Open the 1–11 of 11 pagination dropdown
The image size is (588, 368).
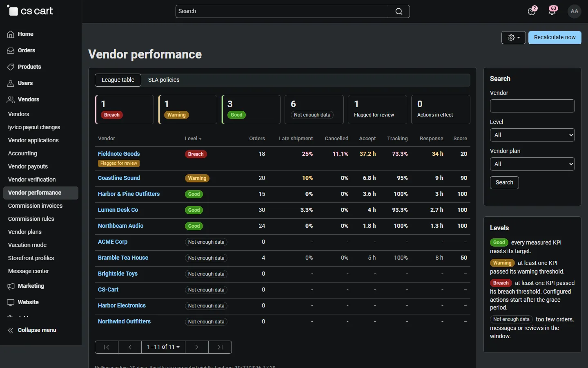[x=163, y=347]
